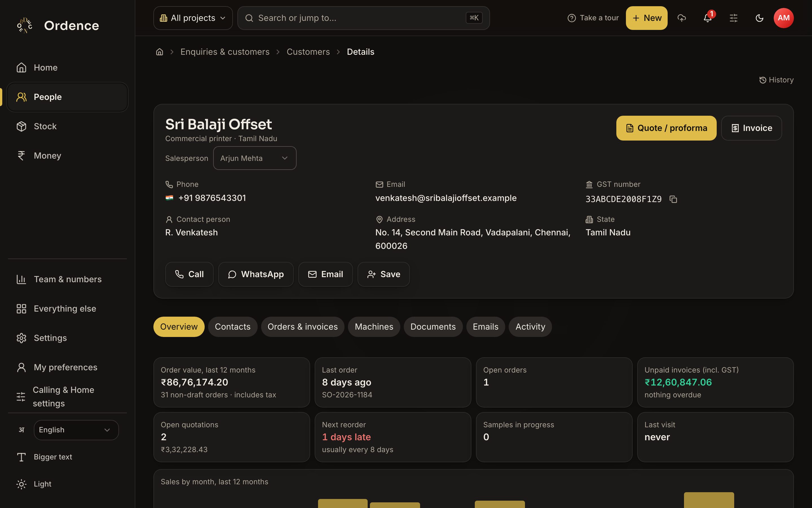This screenshot has height=508, width=812.
Task: Click the email venkatesh@sribalajioffset.example
Action: (x=445, y=198)
